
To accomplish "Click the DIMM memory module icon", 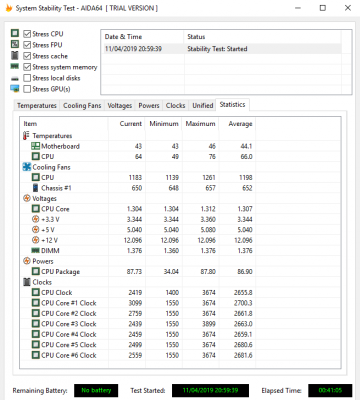I will (35, 250).
